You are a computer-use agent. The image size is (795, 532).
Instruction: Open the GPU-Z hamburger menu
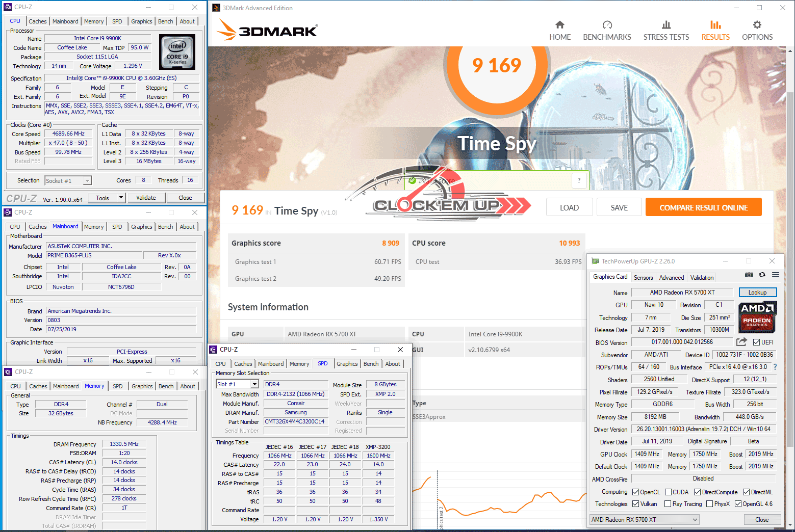point(775,275)
